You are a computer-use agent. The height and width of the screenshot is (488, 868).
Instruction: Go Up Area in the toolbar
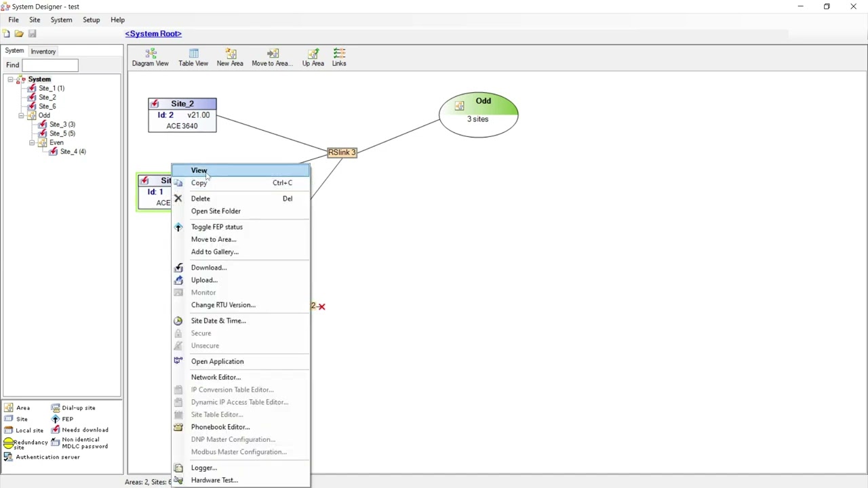pos(313,58)
